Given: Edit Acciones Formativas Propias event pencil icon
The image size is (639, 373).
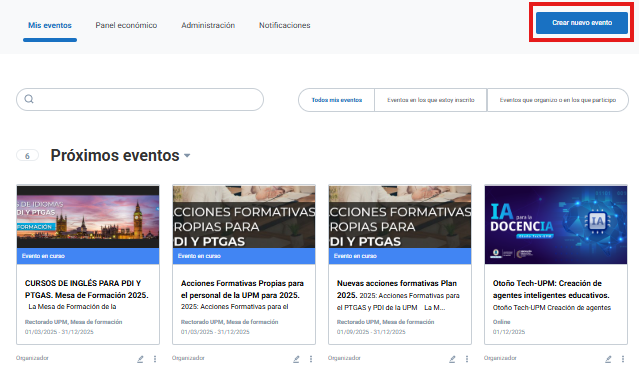Looking at the screenshot, I should 296,359.
